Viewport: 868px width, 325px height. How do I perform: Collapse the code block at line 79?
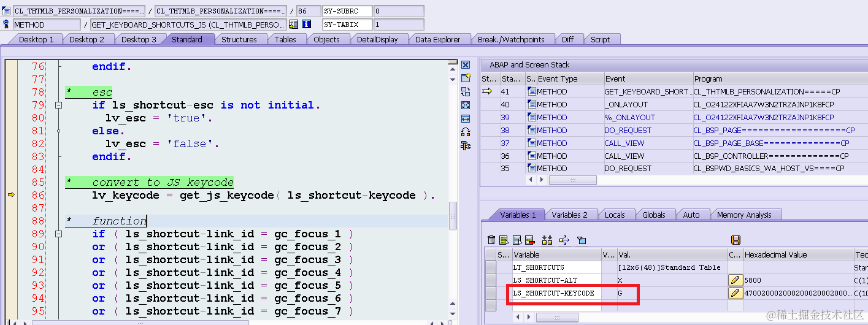58,105
